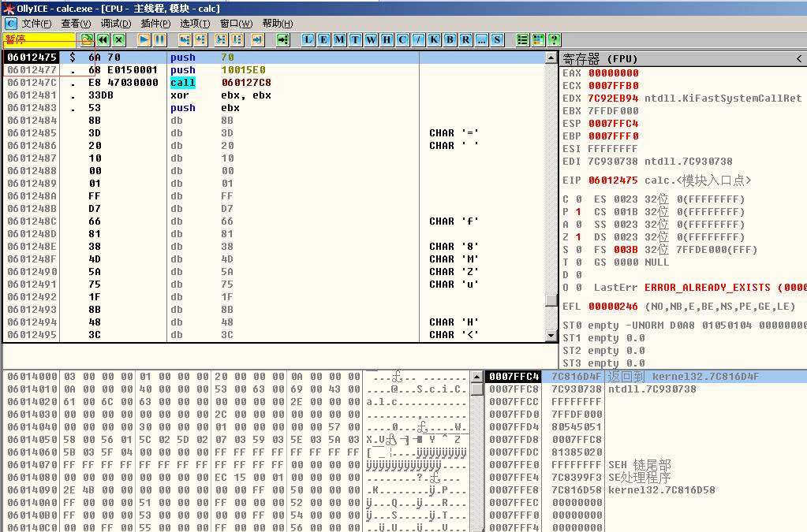Screen dimensions: 807x532
Task: Click the Step Into toolbar icon
Action: (185, 39)
